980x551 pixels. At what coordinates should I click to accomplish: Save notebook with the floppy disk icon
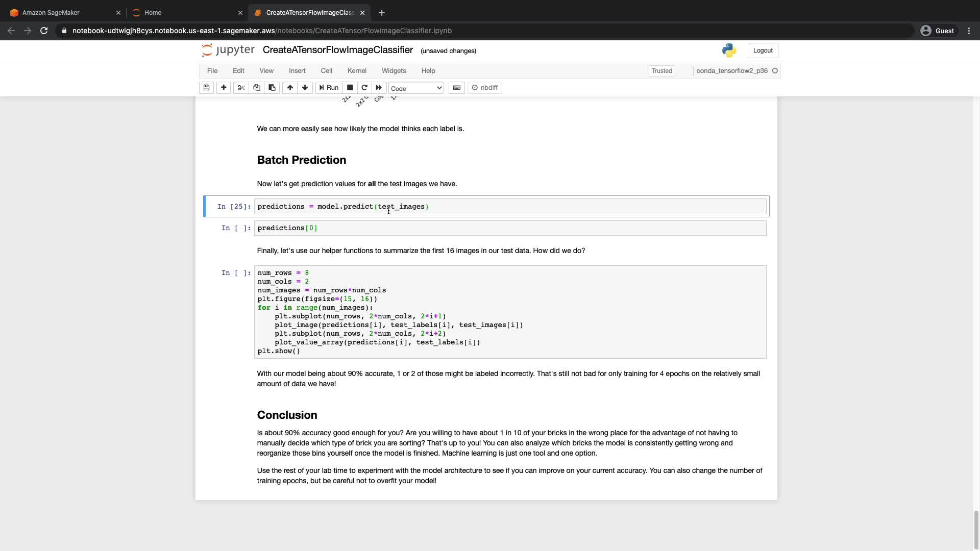[x=206, y=88]
